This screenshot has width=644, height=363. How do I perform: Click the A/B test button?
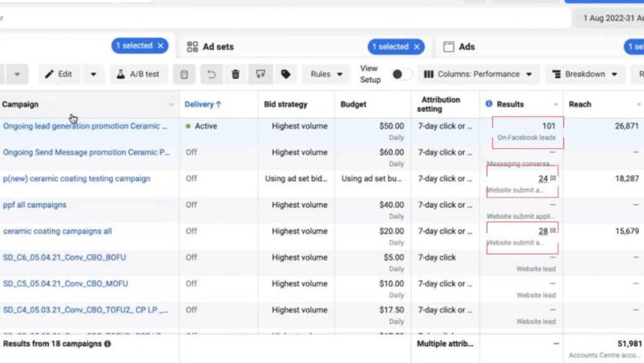coord(138,74)
